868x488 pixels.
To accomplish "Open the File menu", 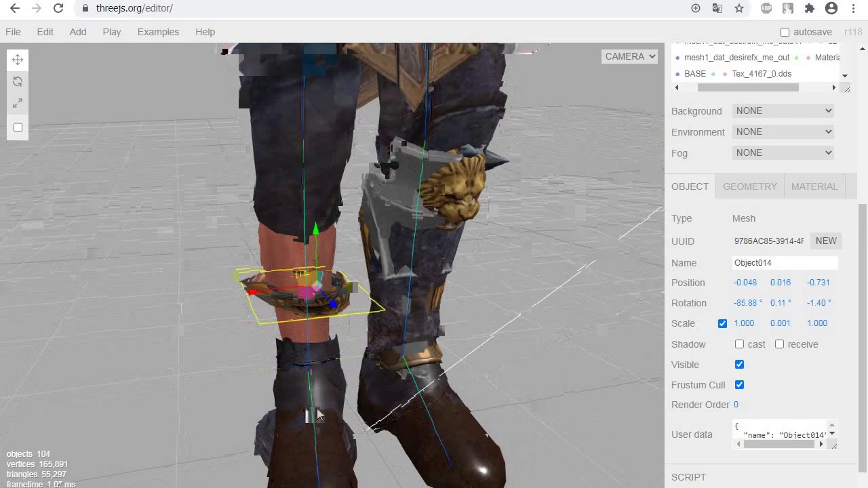I will coord(13,32).
